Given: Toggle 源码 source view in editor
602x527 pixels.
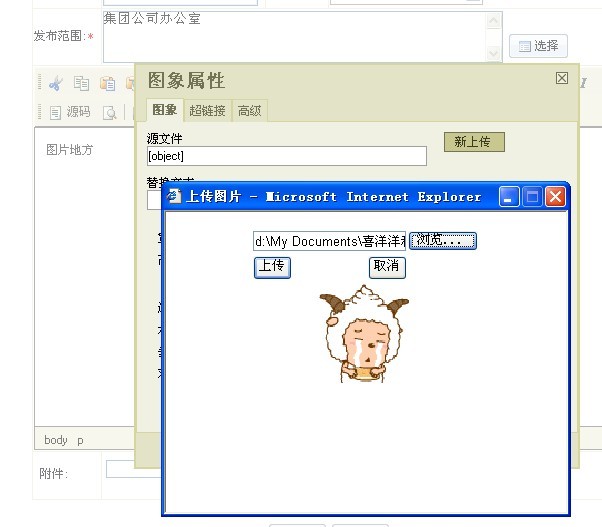Looking at the screenshot, I should (x=70, y=112).
